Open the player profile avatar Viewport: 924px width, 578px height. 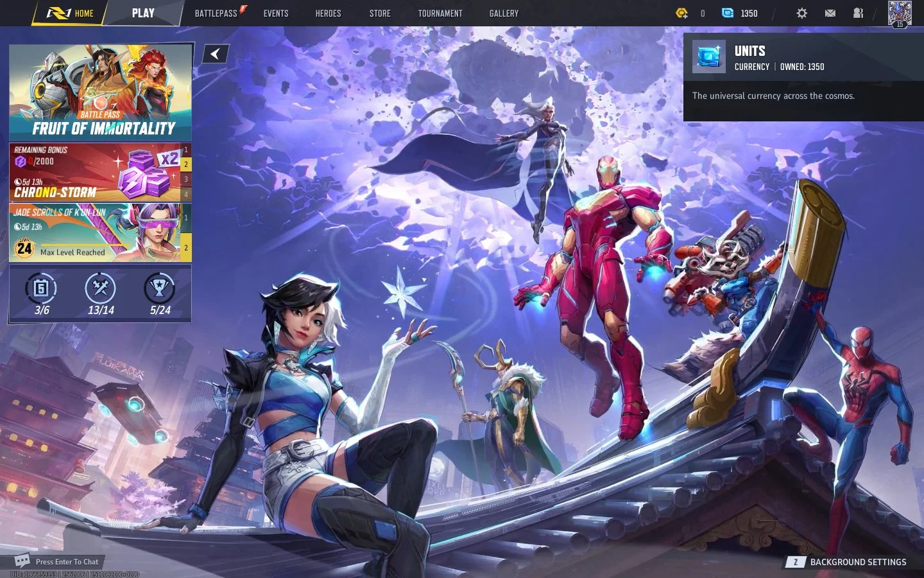(x=900, y=13)
